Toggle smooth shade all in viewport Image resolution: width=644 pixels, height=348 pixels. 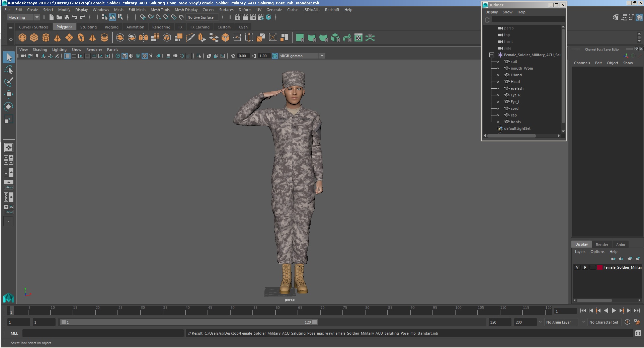coord(125,56)
